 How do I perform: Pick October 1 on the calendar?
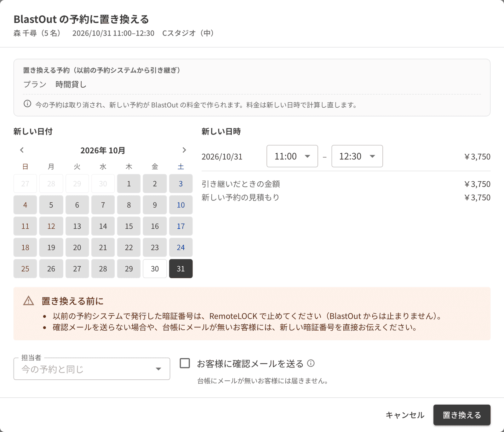tap(129, 184)
